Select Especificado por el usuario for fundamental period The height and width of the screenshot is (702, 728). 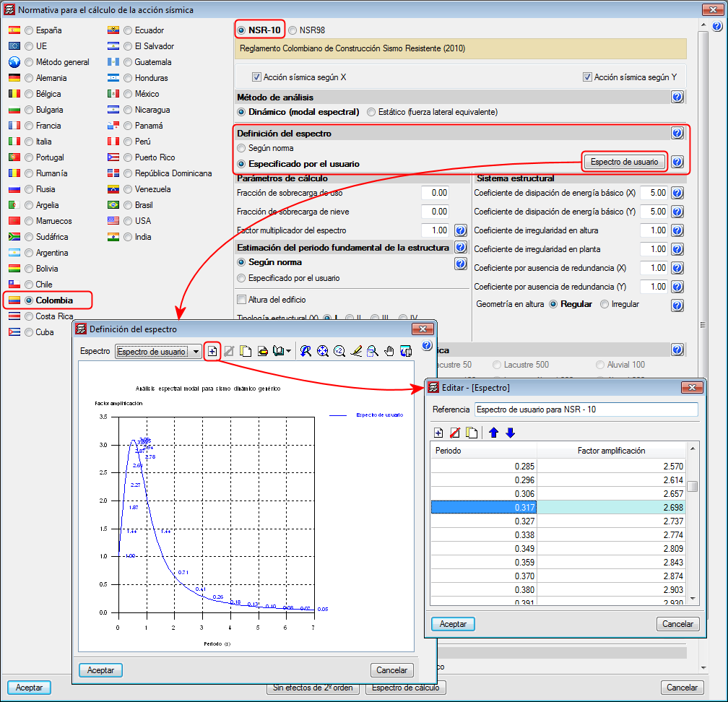[x=288, y=278]
